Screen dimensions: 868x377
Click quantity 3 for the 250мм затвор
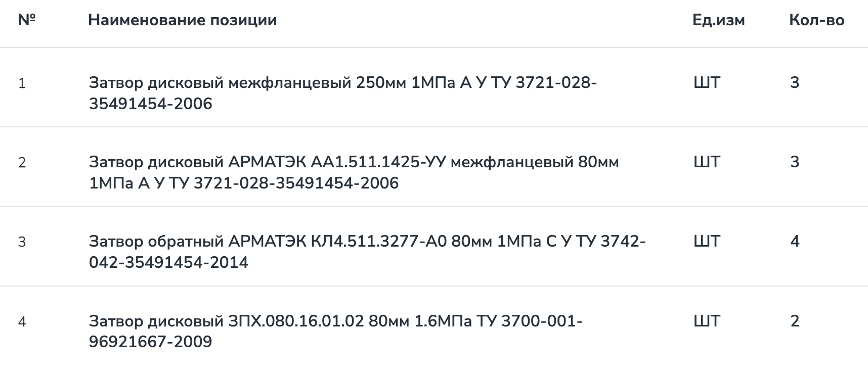pos(795,82)
